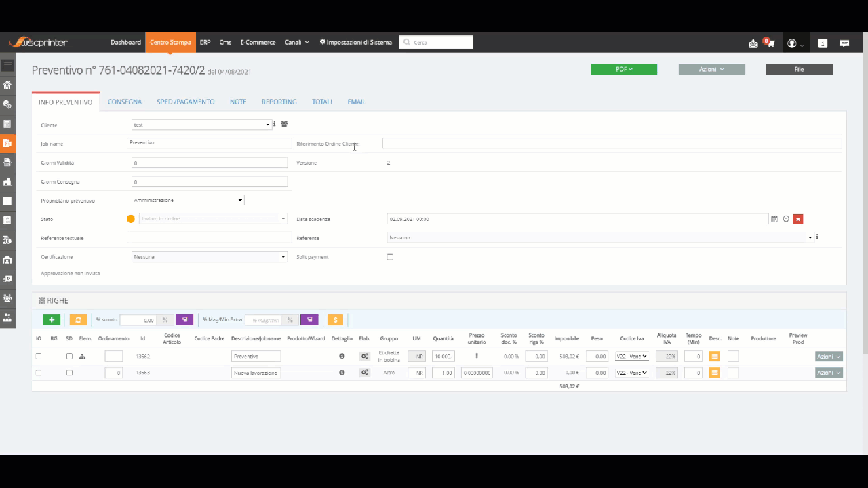Click the info icon in top header
The width and height of the screenshot is (868, 488).
click(x=823, y=43)
